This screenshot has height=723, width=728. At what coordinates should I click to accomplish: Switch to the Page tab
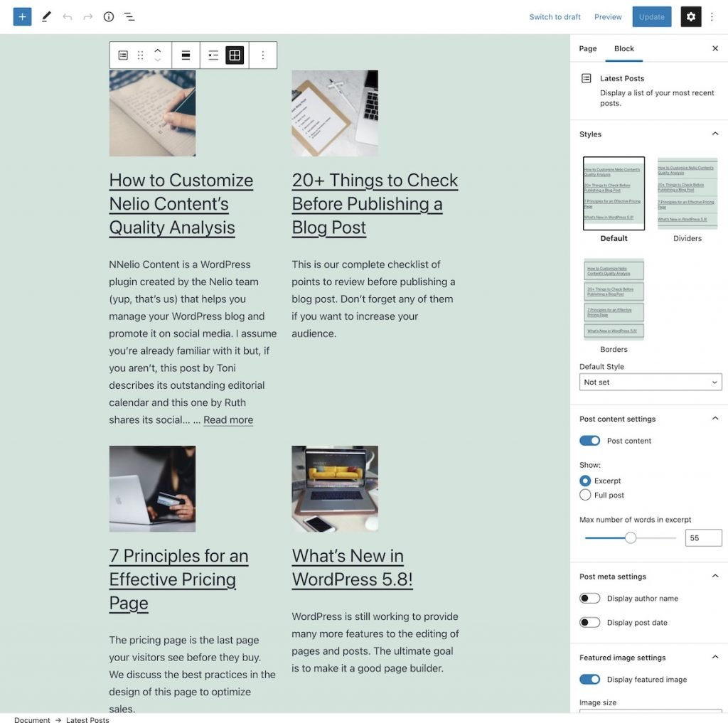588,48
